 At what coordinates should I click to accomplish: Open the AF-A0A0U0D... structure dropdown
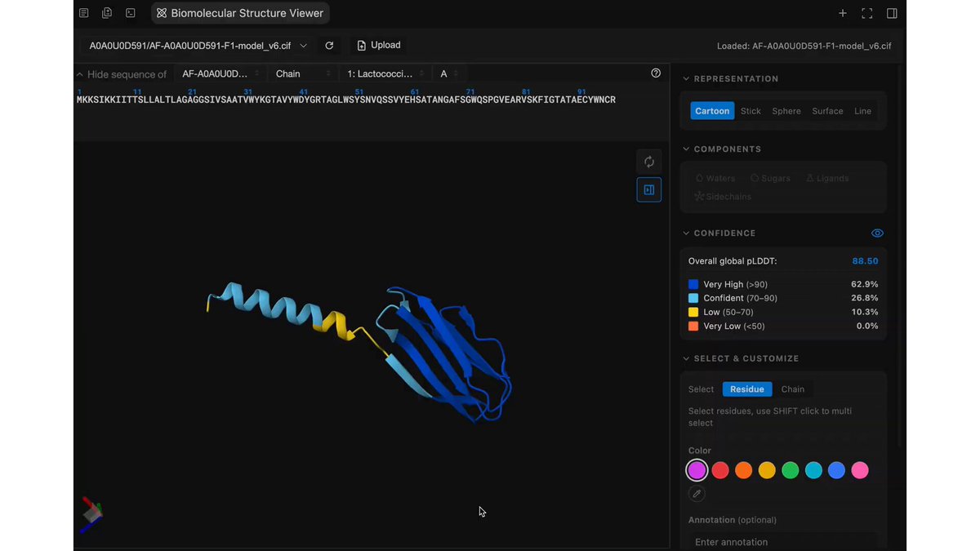pyautogui.click(x=220, y=73)
